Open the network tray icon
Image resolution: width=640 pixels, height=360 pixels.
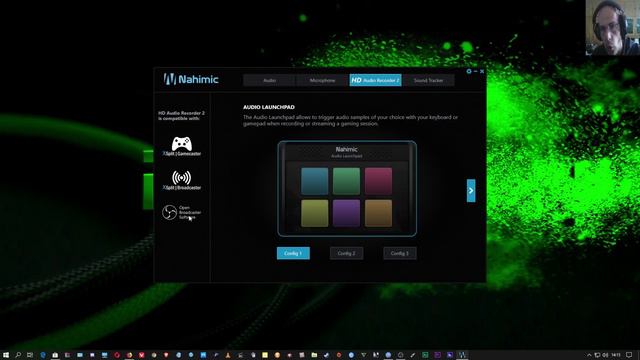pos(597,355)
